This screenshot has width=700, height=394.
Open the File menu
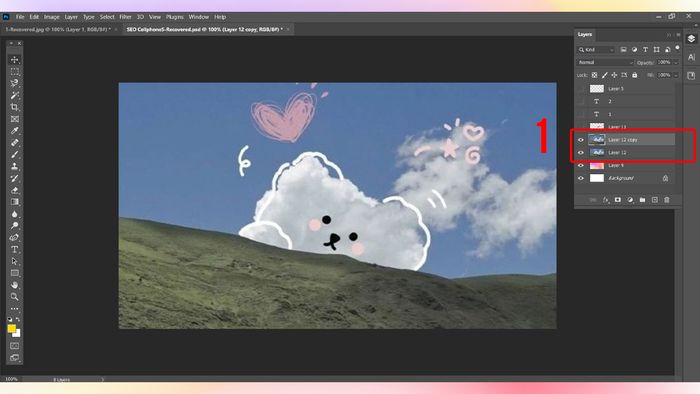20,17
